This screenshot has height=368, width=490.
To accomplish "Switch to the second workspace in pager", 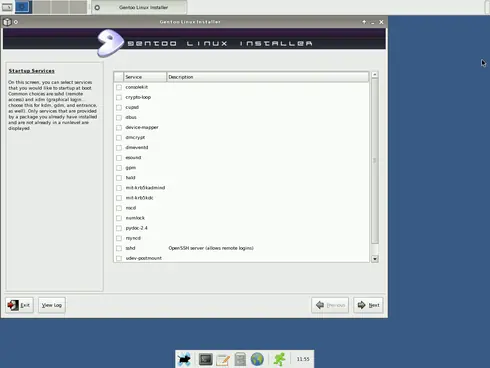I will 42,7.
